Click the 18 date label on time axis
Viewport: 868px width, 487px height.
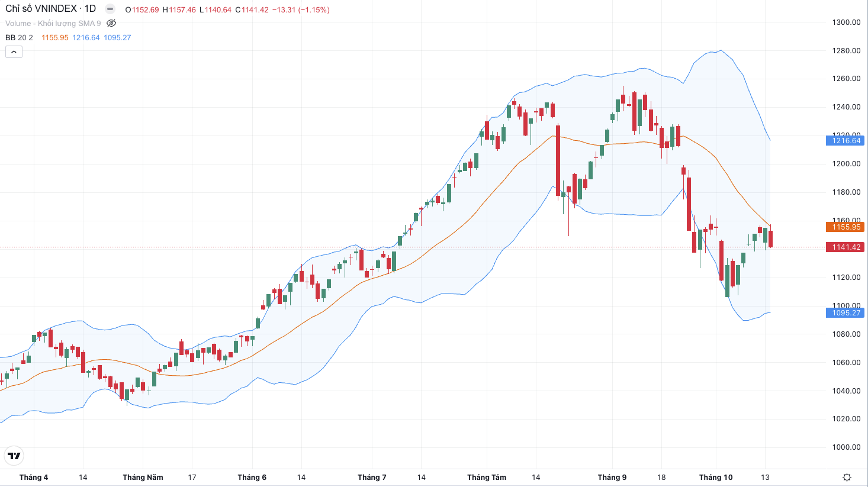661,478
